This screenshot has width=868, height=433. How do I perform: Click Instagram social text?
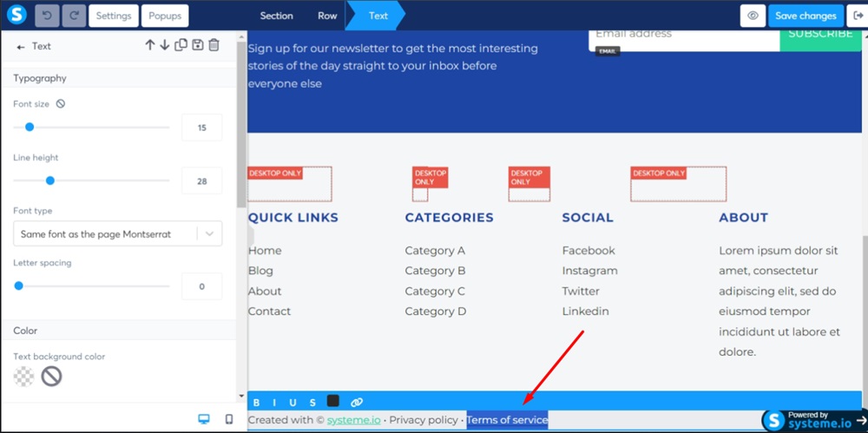tap(589, 271)
